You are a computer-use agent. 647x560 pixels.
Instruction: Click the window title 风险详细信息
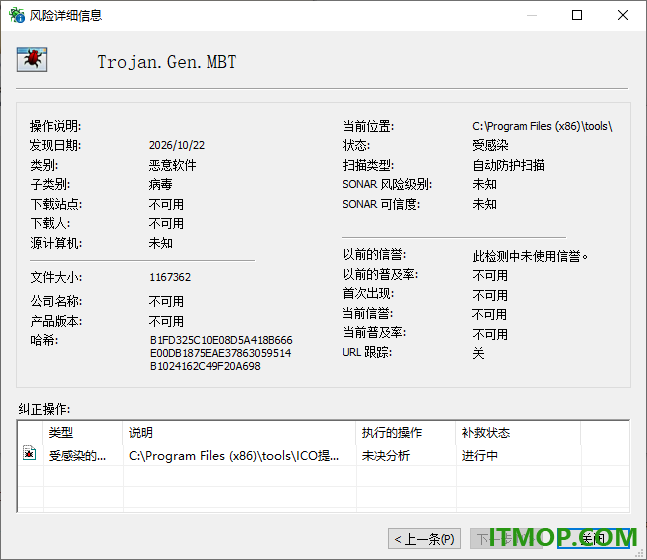tap(66, 15)
